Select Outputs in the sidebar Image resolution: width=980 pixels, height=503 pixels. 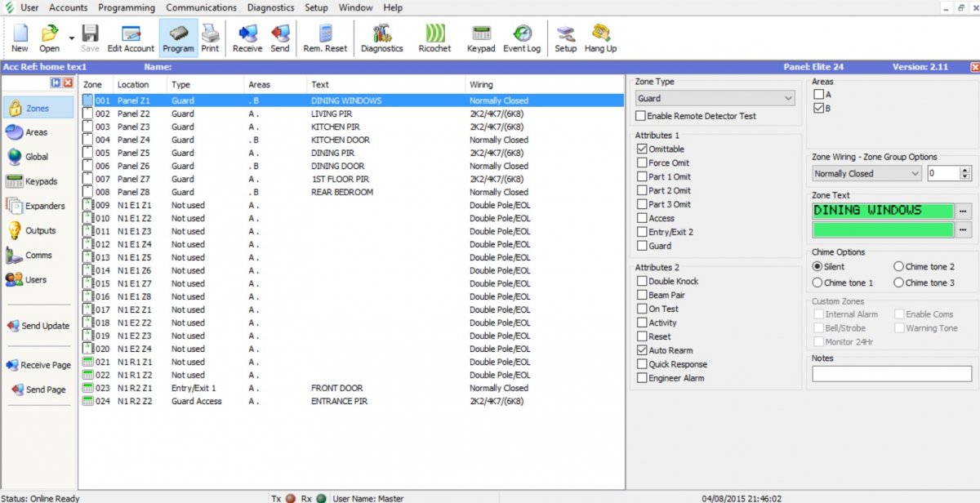38,231
